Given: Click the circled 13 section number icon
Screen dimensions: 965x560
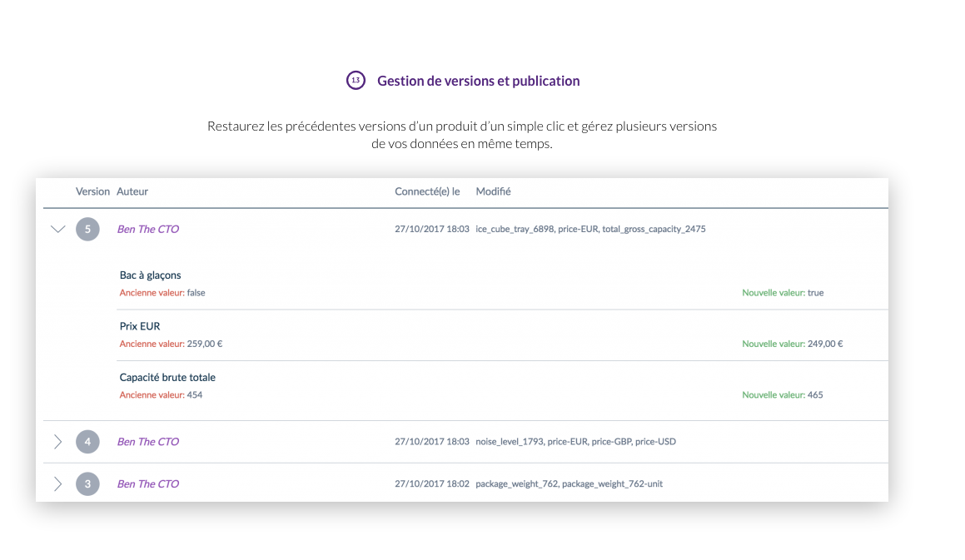Looking at the screenshot, I should (356, 81).
